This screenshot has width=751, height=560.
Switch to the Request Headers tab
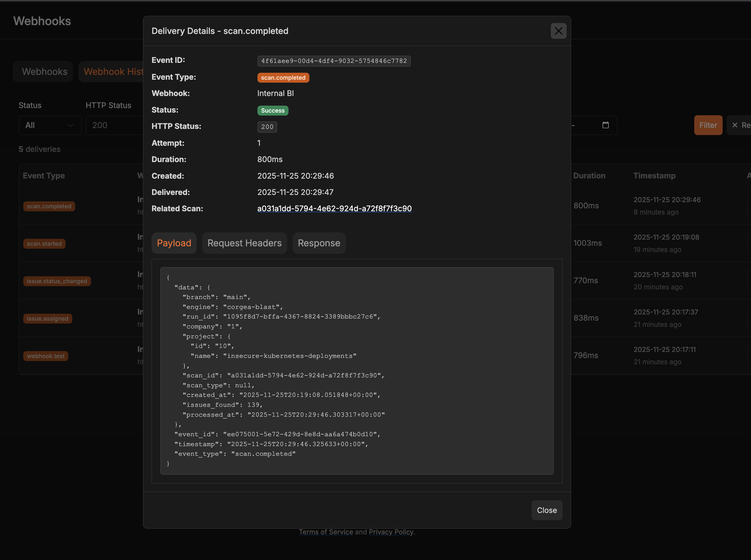point(244,243)
